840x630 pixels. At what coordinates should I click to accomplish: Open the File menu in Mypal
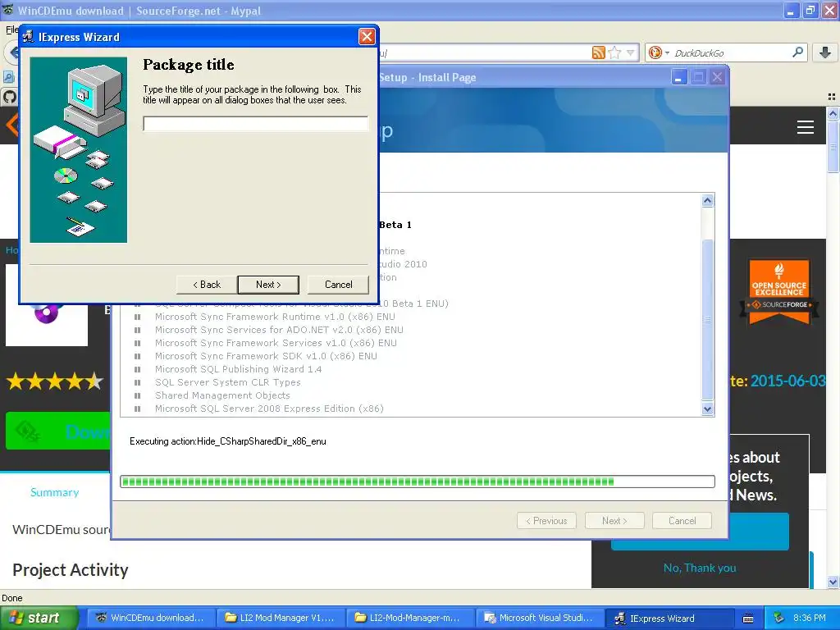11,30
